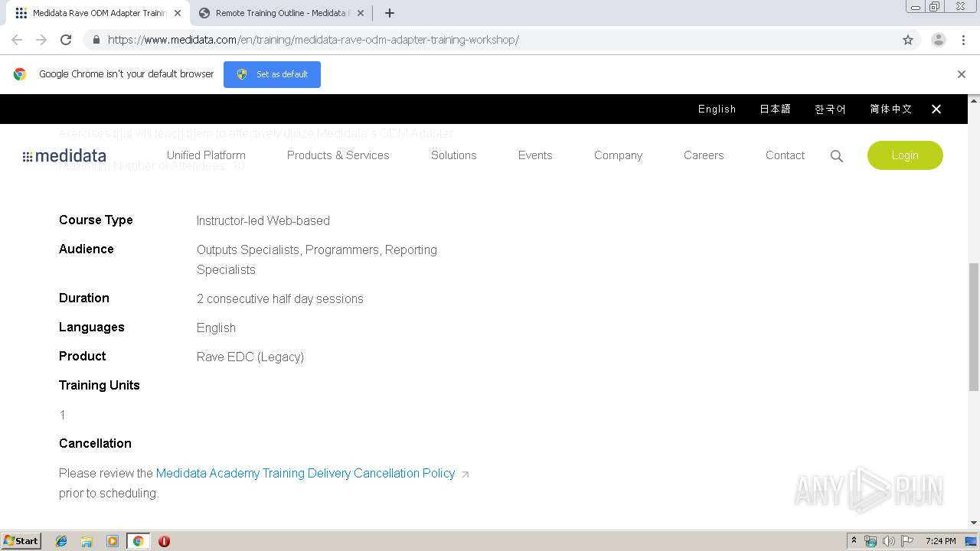Open the Events menu item
This screenshot has width=980, height=551.
click(535, 155)
